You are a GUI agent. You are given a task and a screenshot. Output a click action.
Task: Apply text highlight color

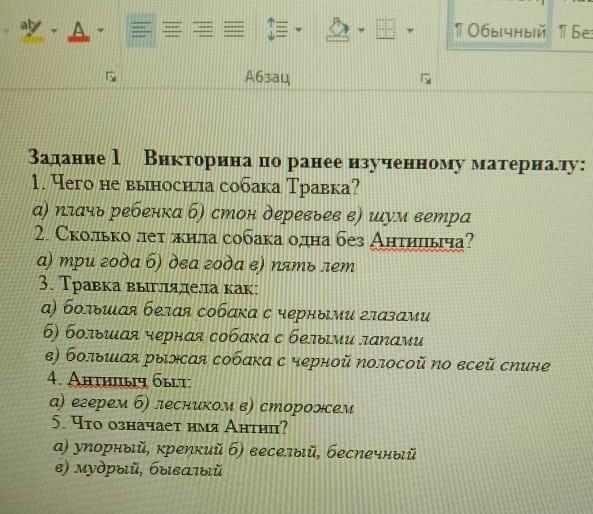31,30
